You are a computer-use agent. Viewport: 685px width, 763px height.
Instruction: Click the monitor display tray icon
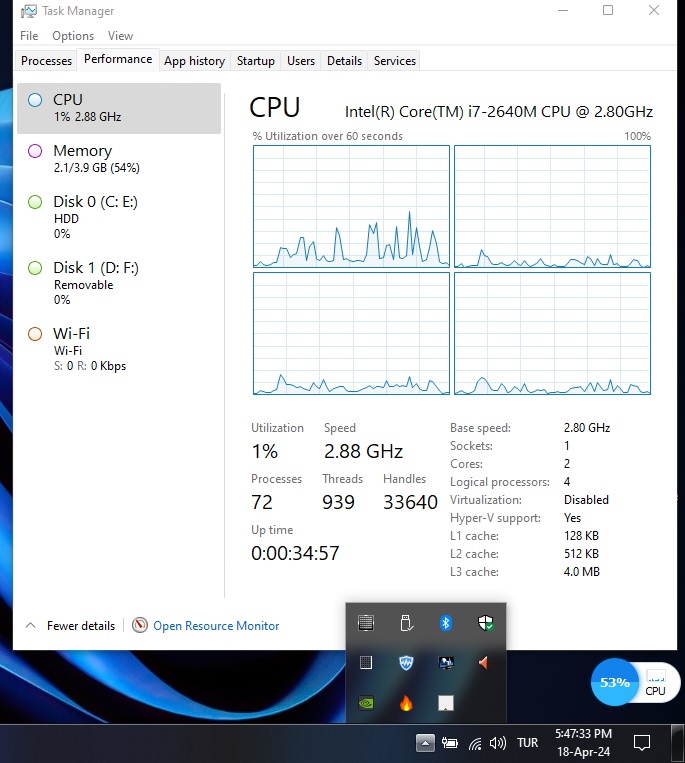click(x=446, y=663)
